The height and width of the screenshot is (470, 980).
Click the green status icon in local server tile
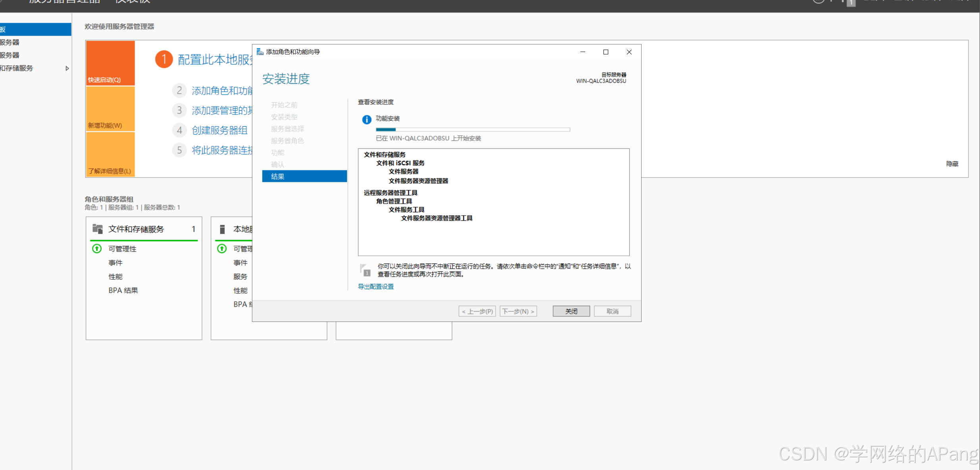coord(222,248)
